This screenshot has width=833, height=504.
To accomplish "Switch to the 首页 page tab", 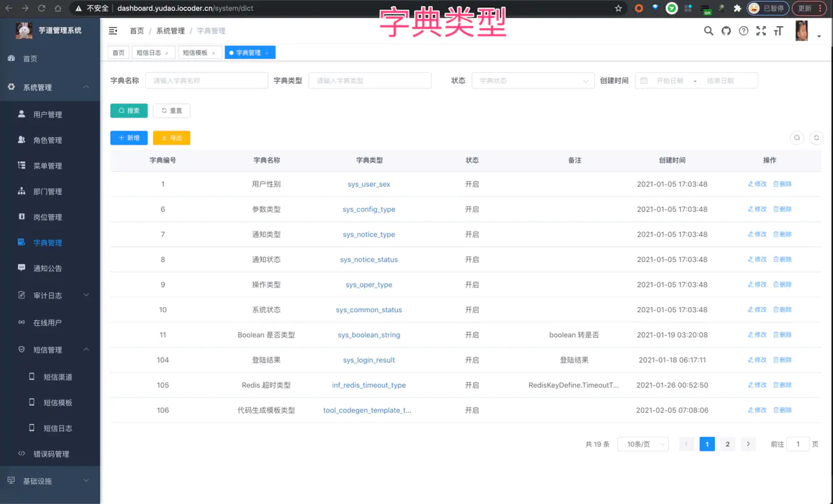I will coord(118,53).
